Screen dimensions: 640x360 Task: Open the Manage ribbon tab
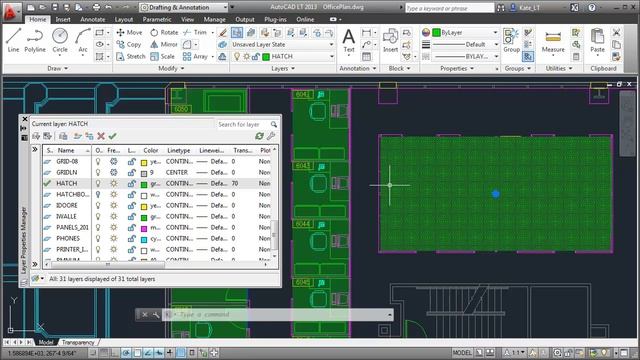(214, 19)
